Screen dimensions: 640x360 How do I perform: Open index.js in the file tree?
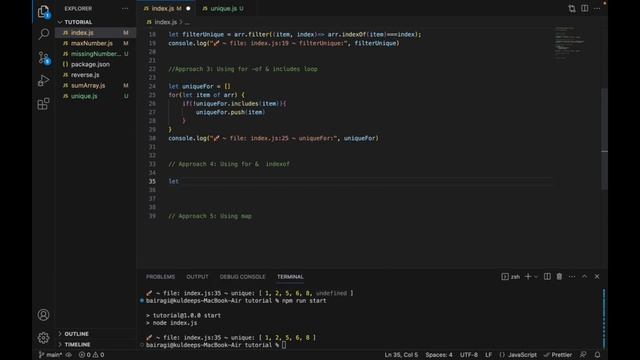96,33
